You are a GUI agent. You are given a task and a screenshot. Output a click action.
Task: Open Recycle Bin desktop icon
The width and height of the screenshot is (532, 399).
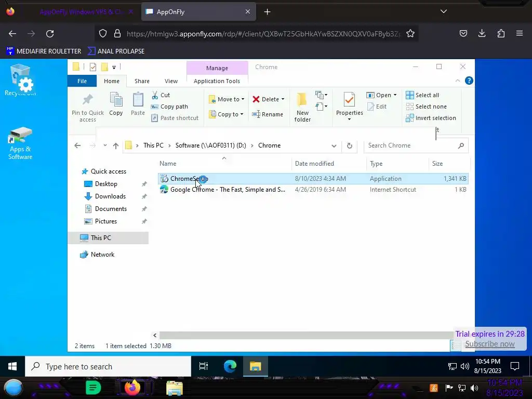click(20, 80)
